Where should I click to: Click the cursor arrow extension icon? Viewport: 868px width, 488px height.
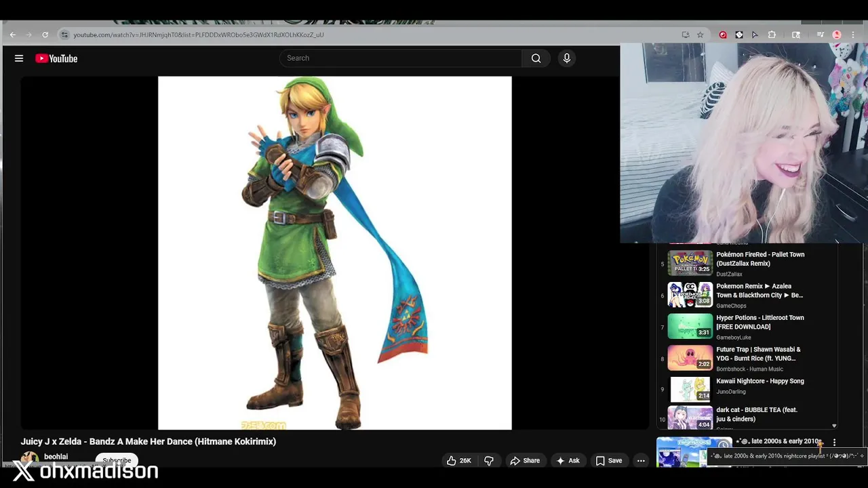(x=755, y=35)
